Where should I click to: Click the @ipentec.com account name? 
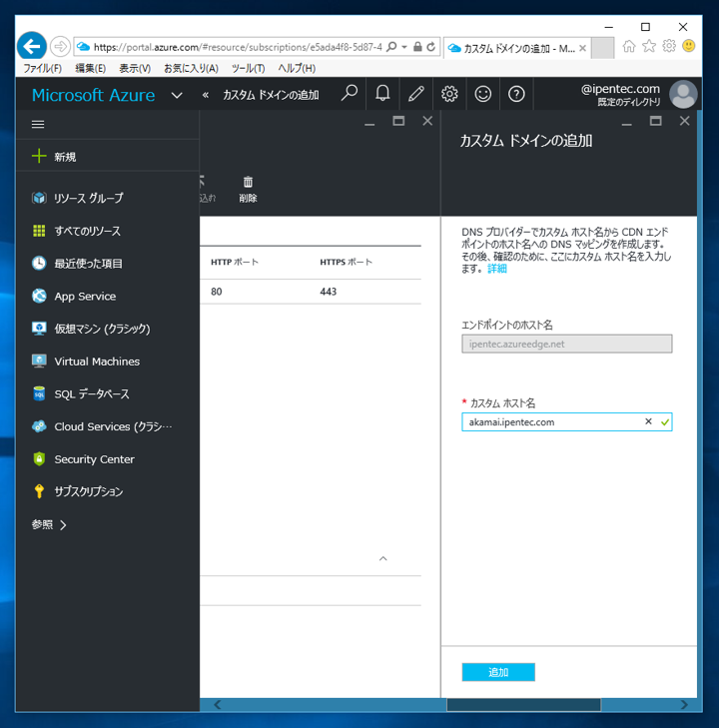point(620,89)
